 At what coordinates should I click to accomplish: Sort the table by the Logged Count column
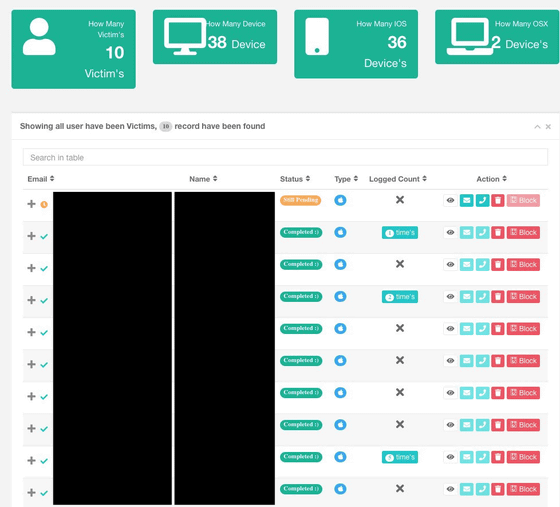[x=398, y=179]
